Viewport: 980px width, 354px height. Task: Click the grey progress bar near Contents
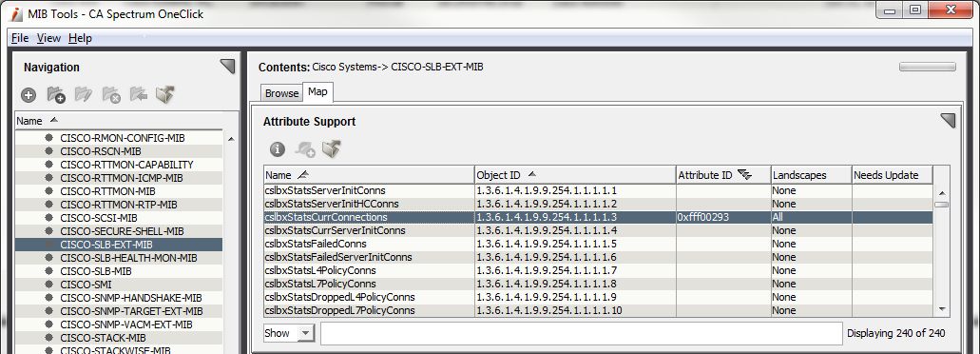tap(928, 67)
